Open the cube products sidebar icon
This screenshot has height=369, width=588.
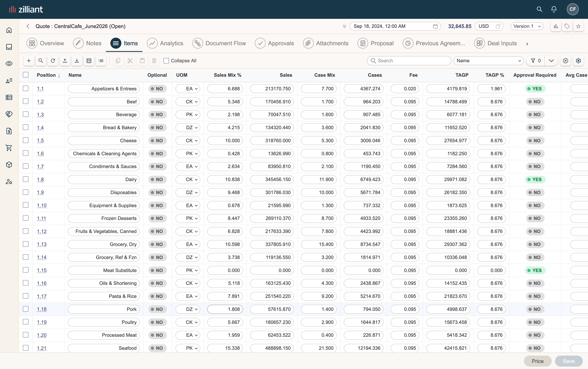(9, 165)
